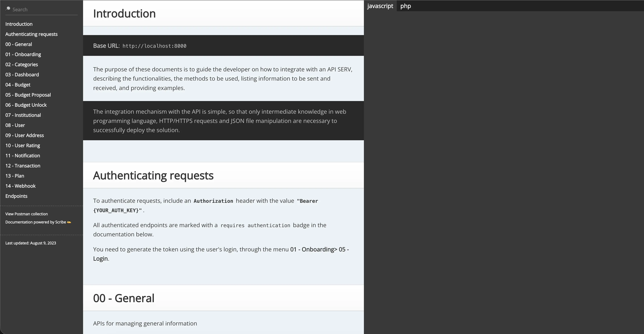This screenshot has width=644, height=334.
Task: Open Authenticating requests sidebar link
Action: (x=31, y=34)
